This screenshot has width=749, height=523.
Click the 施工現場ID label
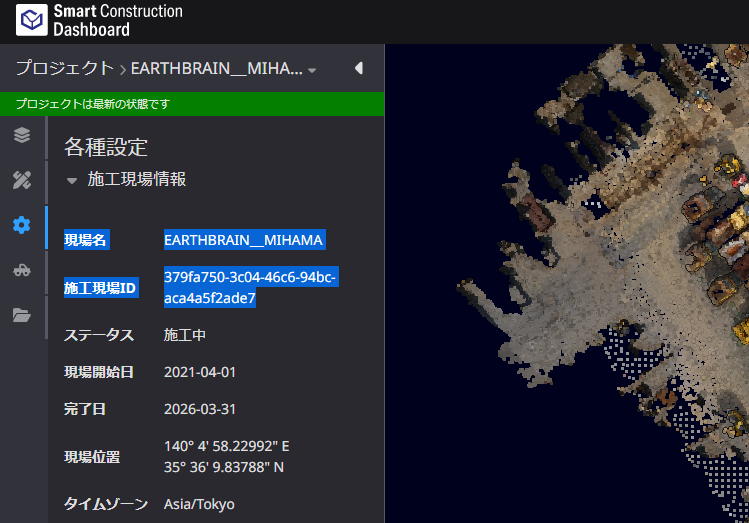point(100,288)
